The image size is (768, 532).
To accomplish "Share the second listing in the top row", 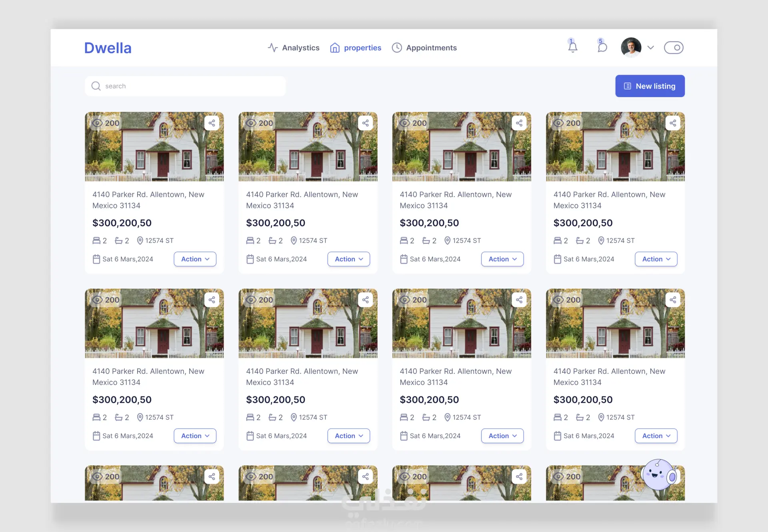I will tap(366, 123).
